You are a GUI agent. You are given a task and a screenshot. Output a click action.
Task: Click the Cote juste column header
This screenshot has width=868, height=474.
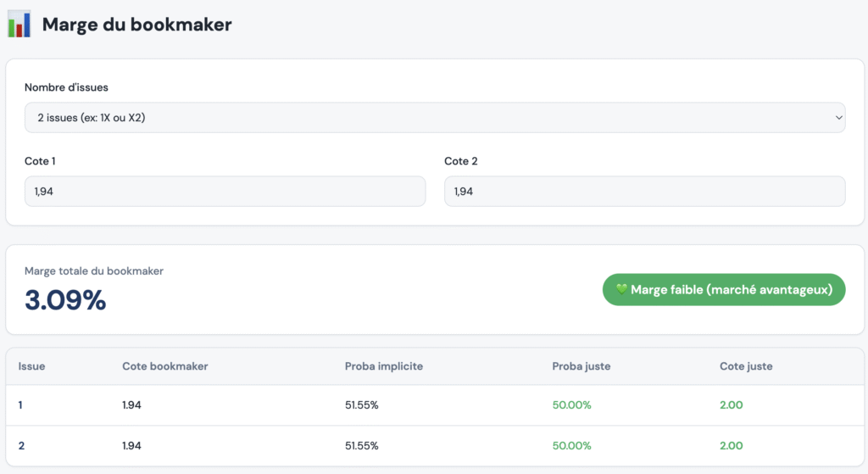(x=746, y=366)
